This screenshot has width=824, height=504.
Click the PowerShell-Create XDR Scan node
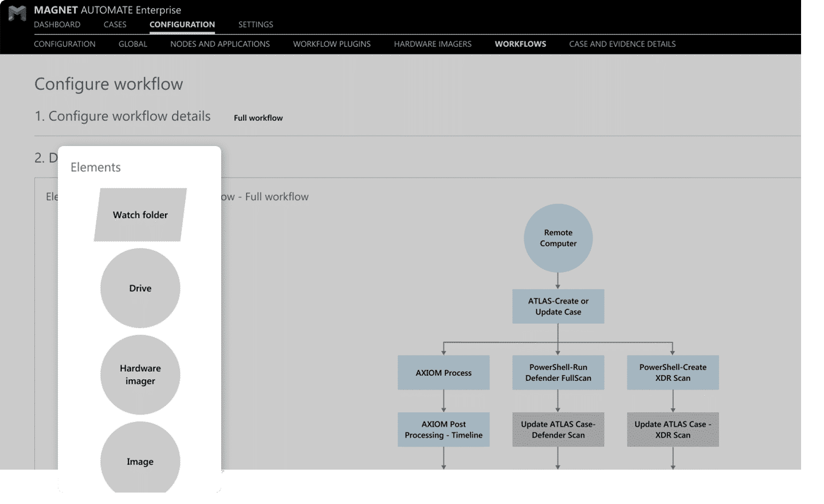673,373
